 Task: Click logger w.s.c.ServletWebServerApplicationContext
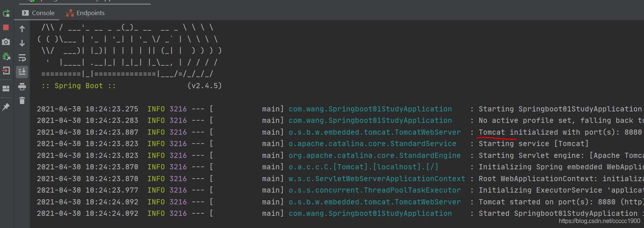point(377,179)
